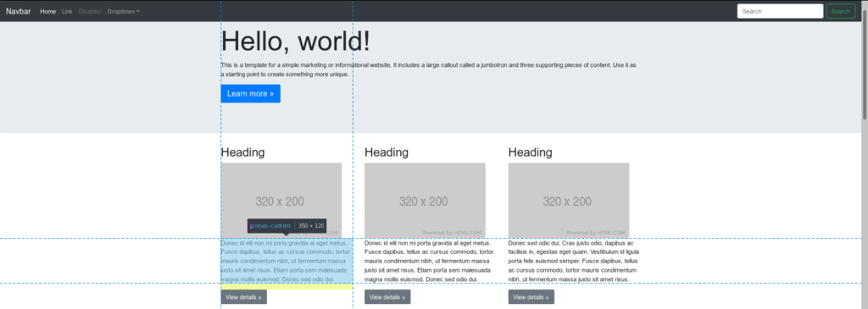Click the Learn more » button
The height and width of the screenshot is (309, 868).
click(250, 93)
